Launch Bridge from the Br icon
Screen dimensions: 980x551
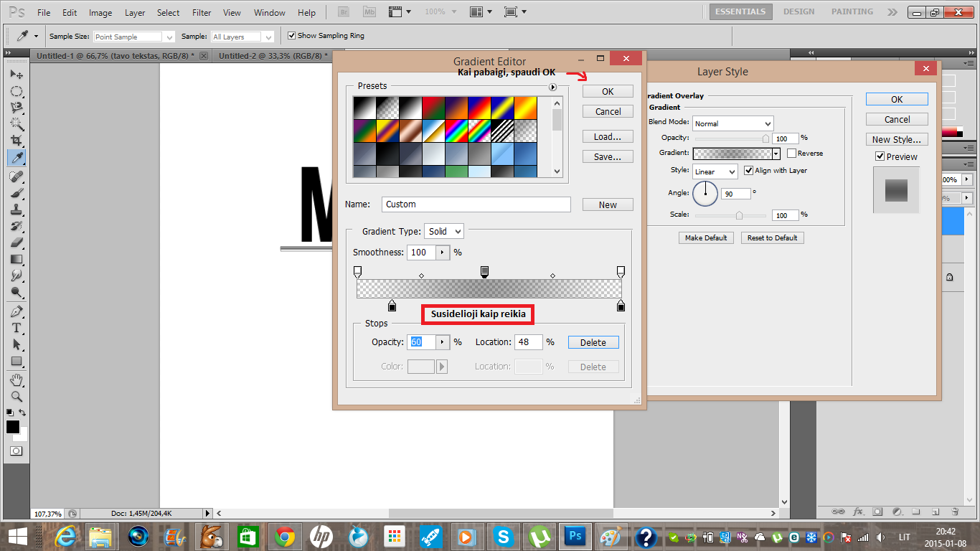pyautogui.click(x=344, y=12)
